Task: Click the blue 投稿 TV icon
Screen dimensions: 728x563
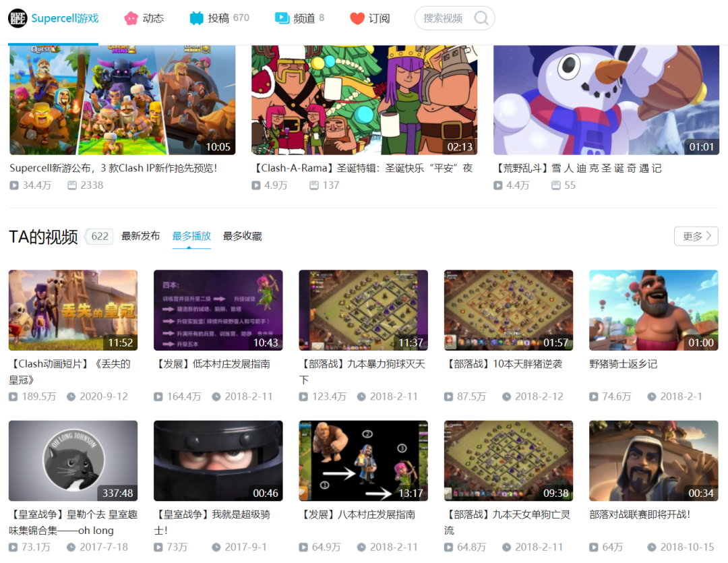Action: 196,18
